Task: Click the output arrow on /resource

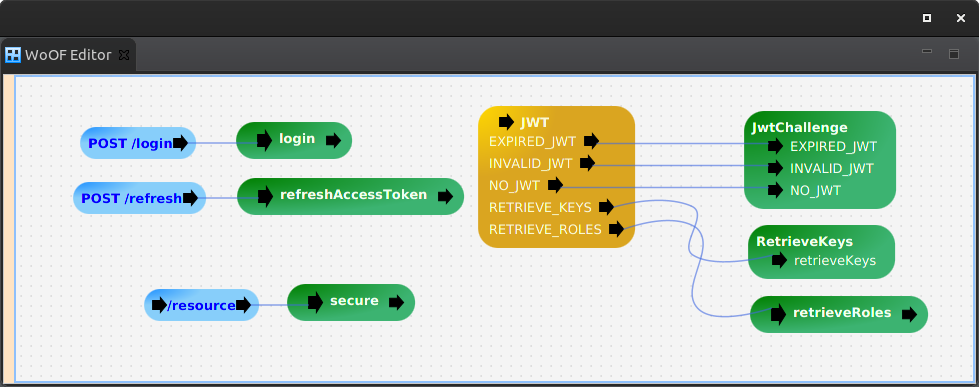Action: click(x=244, y=305)
